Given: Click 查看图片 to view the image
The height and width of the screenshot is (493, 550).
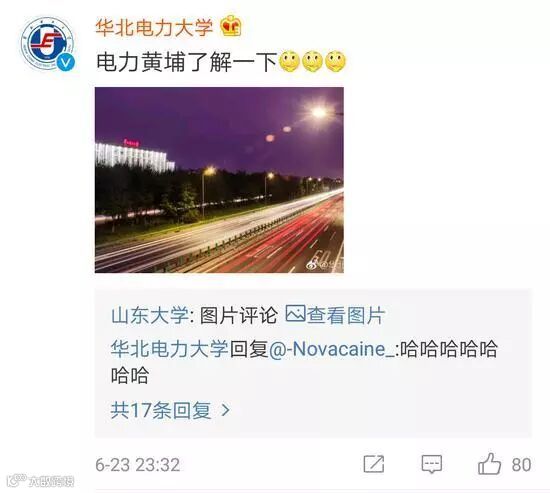Looking at the screenshot, I should click(x=346, y=315).
